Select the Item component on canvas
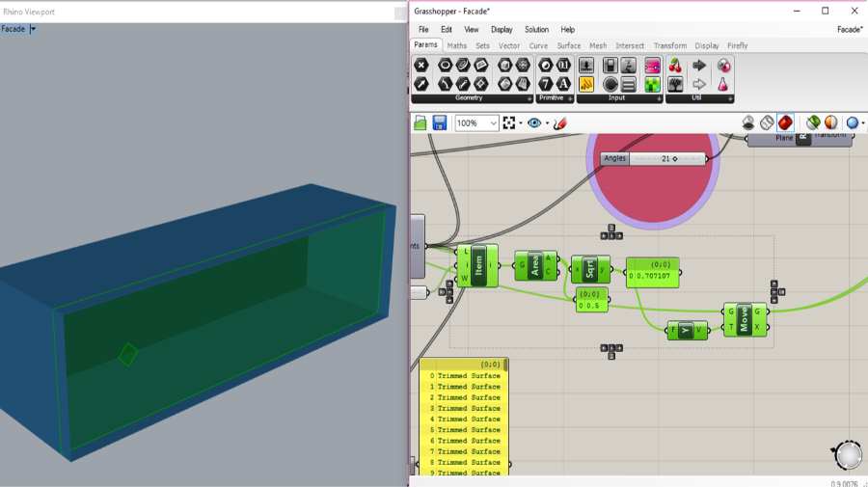The width and height of the screenshot is (868, 487). click(478, 265)
